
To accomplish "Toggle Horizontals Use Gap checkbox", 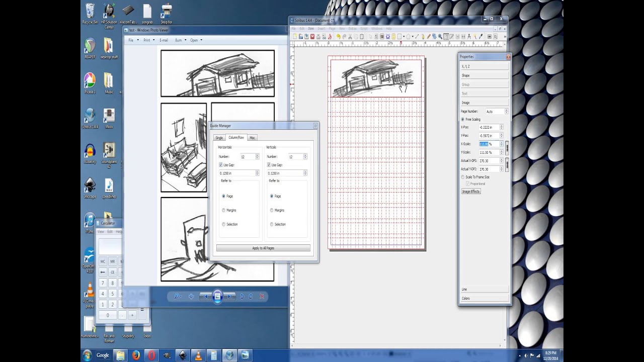I will [221, 165].
